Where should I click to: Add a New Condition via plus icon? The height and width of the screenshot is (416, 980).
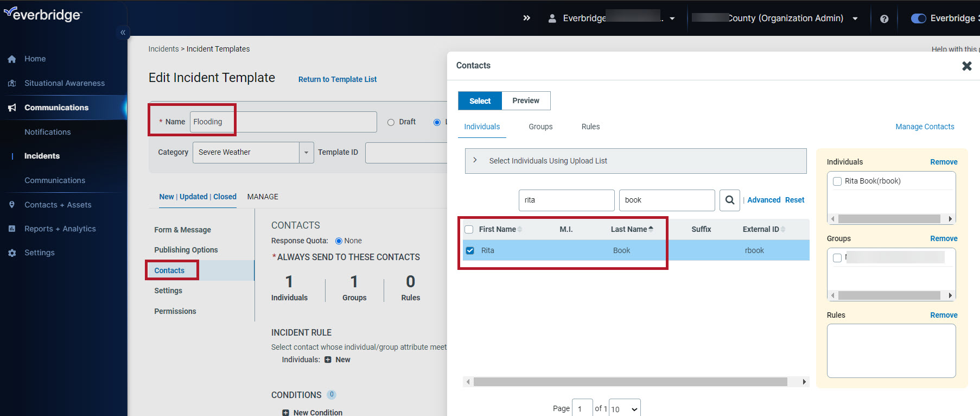(285, 413)
